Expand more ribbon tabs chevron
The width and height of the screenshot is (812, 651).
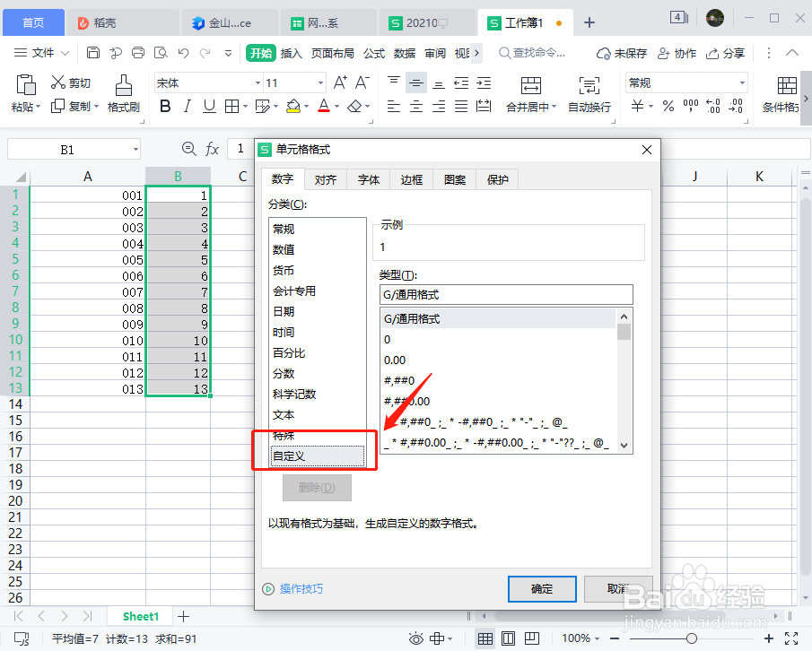click(x=476, y=53)
